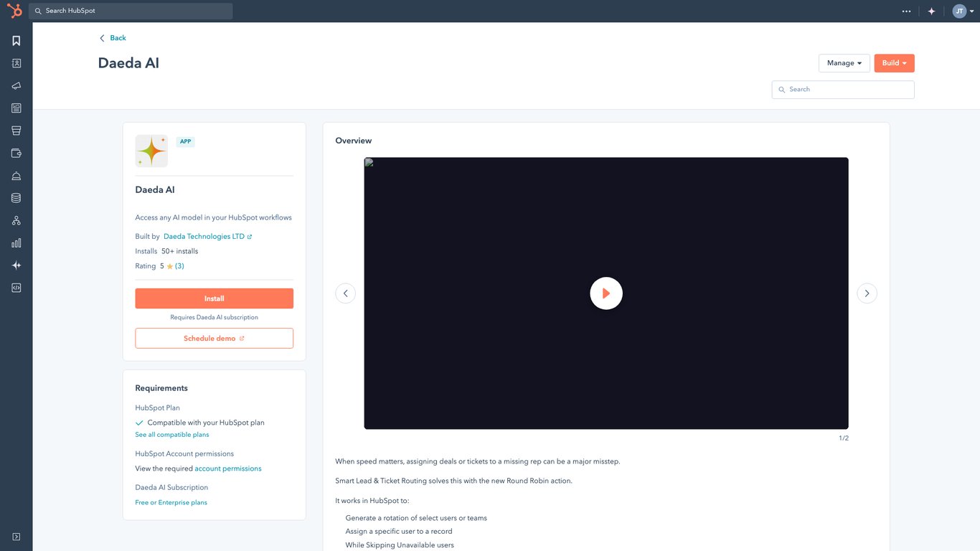Select the Reporting bar-chart icon
Screen dimensions: 980x551
(x=16, y=242)
